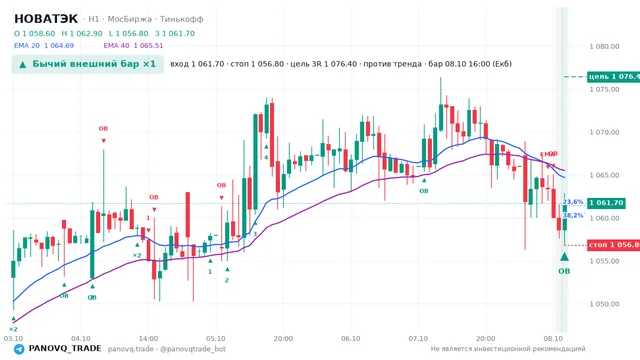
Task: Click the 07.10 date axis label
Action: point(418,338)
